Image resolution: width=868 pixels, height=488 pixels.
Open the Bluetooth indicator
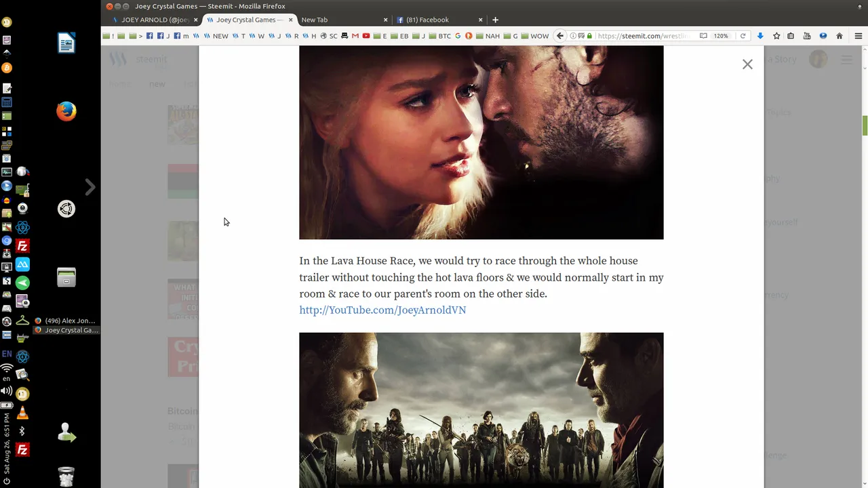[x=22, y=431]
